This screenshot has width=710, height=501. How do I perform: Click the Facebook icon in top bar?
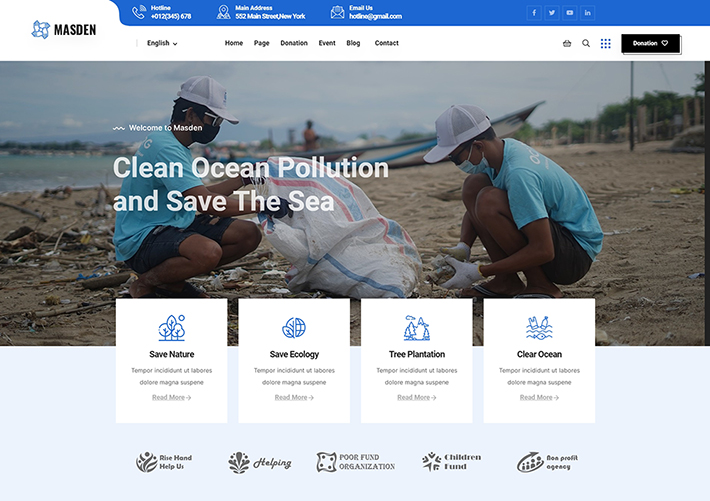pos(533,13)
